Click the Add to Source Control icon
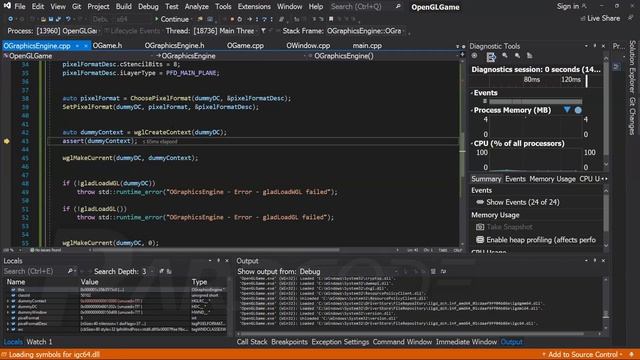The width and height of the screenshot is (640, 360). tap(544, 354)
